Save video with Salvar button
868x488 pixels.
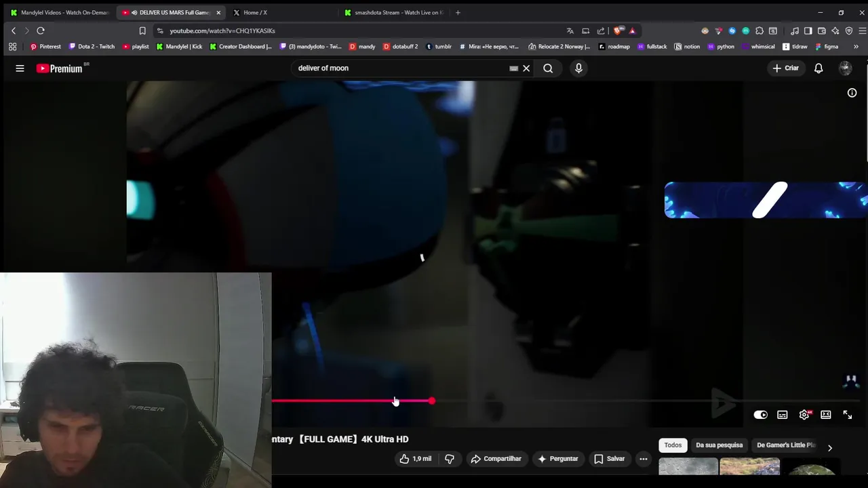(609, 459)
